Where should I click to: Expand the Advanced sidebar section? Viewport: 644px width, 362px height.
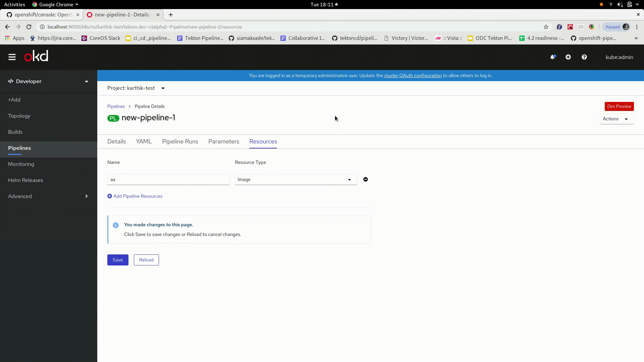tap(49, 196)
